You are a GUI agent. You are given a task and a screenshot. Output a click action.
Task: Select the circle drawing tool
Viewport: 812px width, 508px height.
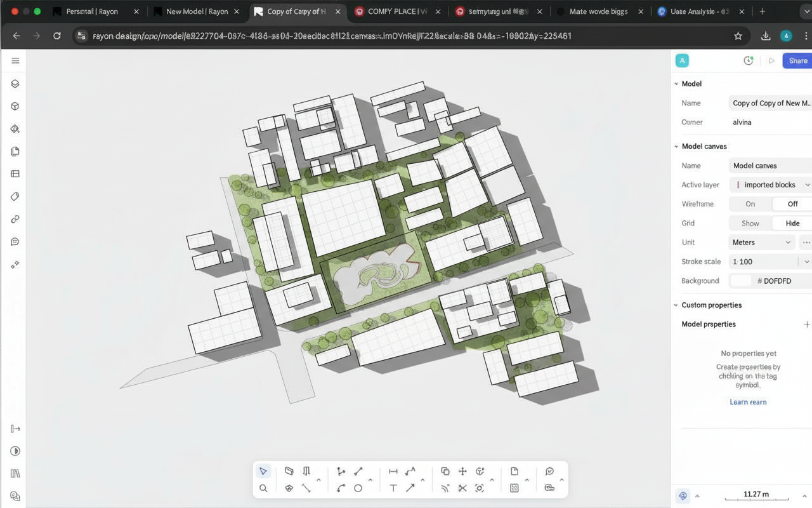point(358,488)
